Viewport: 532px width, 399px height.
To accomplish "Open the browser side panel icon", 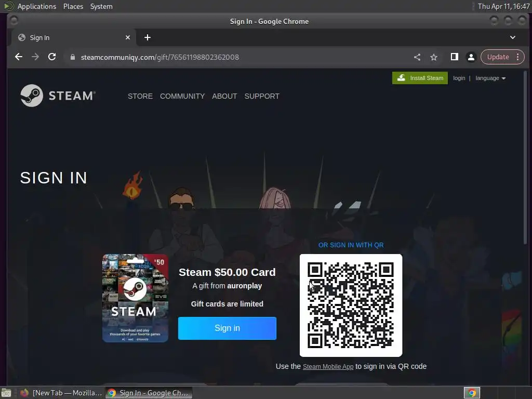I will 454,57.
